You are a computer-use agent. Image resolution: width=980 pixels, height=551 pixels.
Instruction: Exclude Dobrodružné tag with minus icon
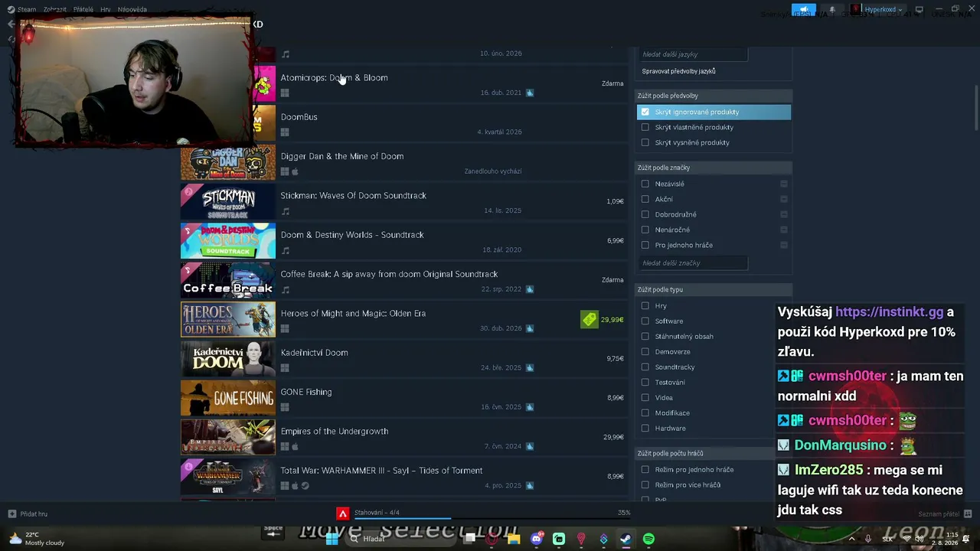(x=783, y=214)
